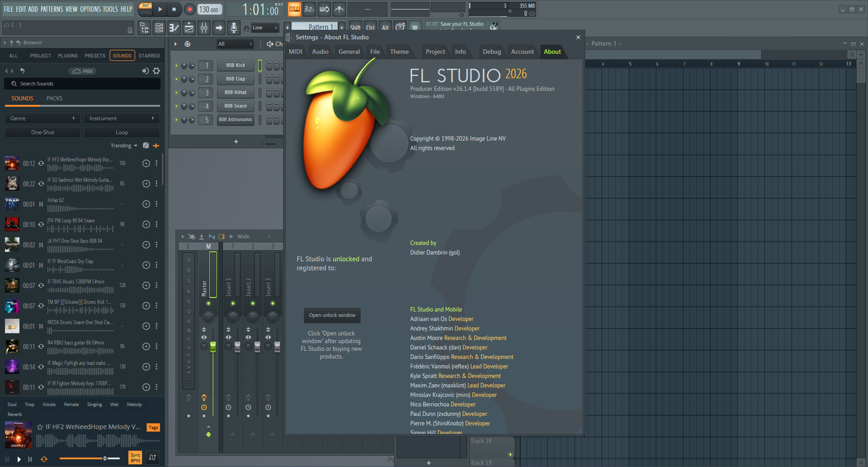The width and height of the screenshot is (868, 467).
Task: Arm the red Record button
Action: coord(190,9)
